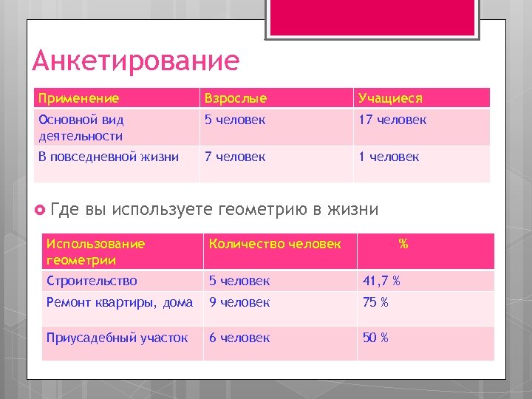
Task: Select the "Взрослые" header cell
Action: [276, 98]
